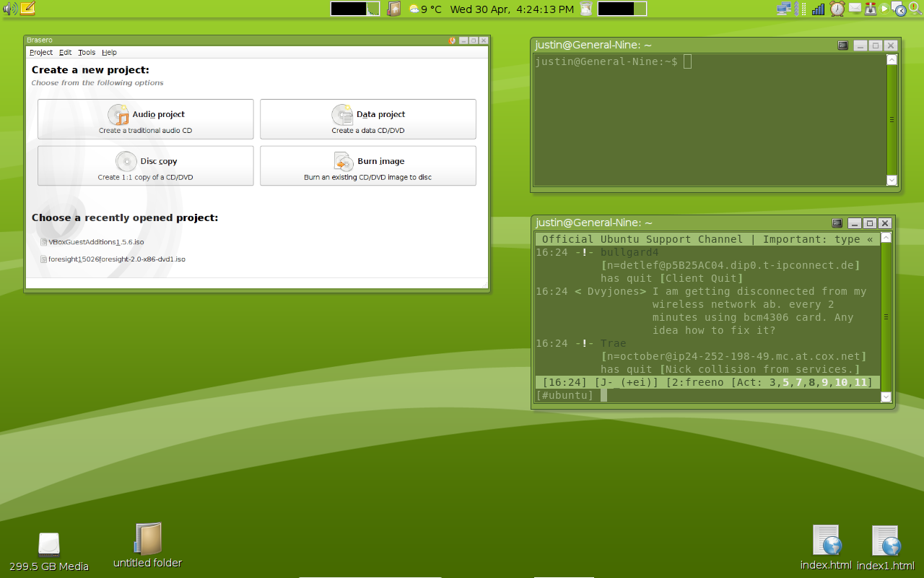924x578 pixels.
Task: Click the scrollbar thumb in the empty-prompt terminal
Action: click(892, 121)
